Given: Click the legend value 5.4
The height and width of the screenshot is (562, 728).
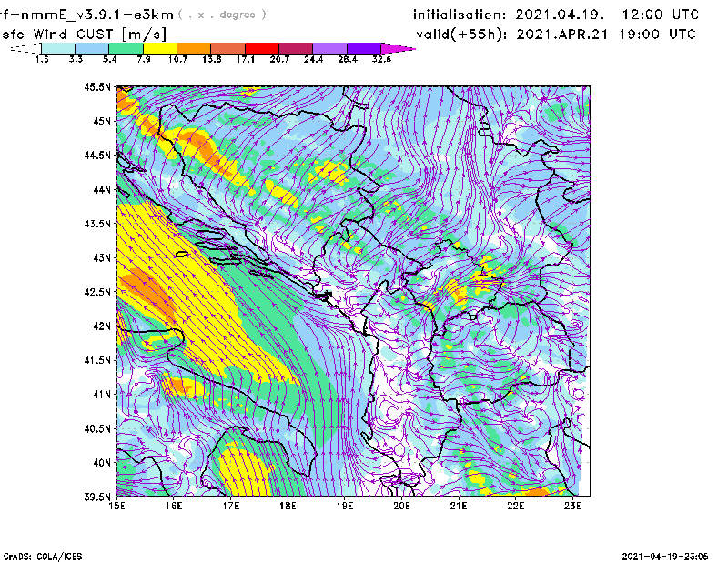Looking at the screenshot, I should click(x=109, y=59).
